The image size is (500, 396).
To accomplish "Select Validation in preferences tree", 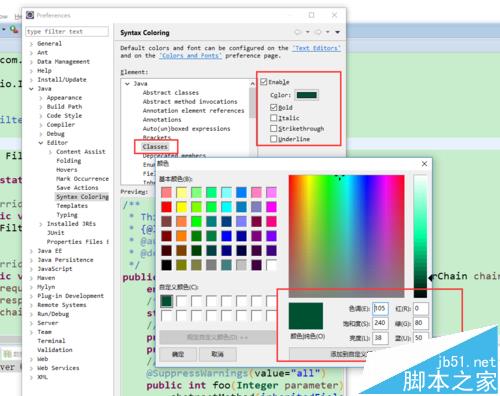I will point(55,350).
